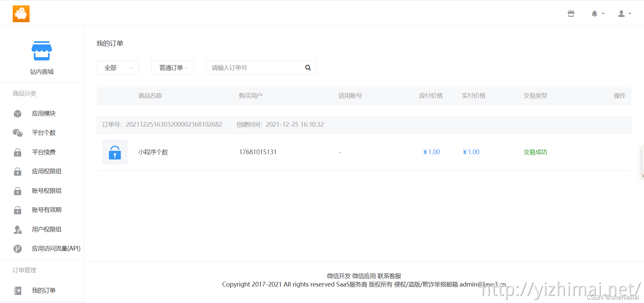This screenshot has width=644, height=303.
Task: Select 我的订单 in the sidebar
Action: pos(44,291)
